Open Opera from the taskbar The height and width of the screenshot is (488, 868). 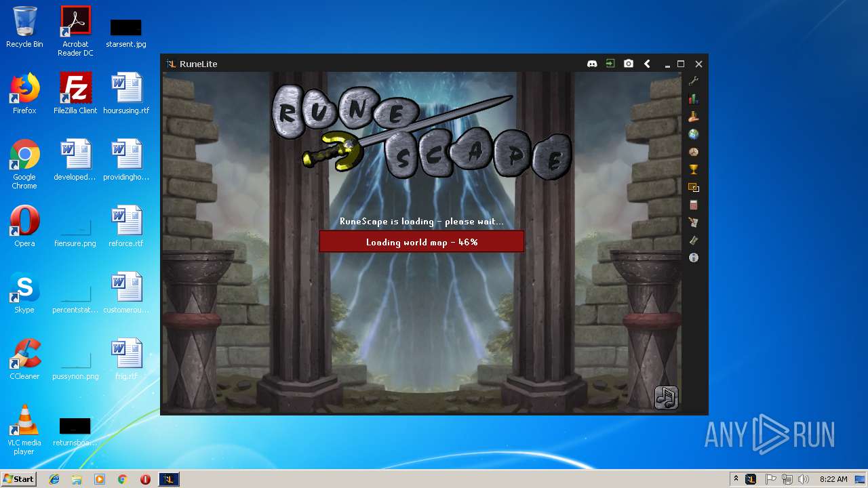click(145, 479)
